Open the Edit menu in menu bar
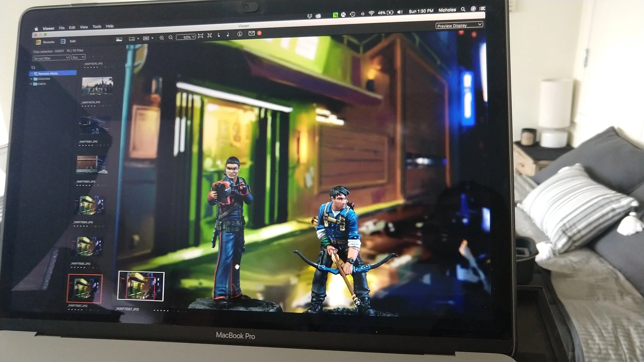Screen dimensions: 644x362 coord(72,27)
